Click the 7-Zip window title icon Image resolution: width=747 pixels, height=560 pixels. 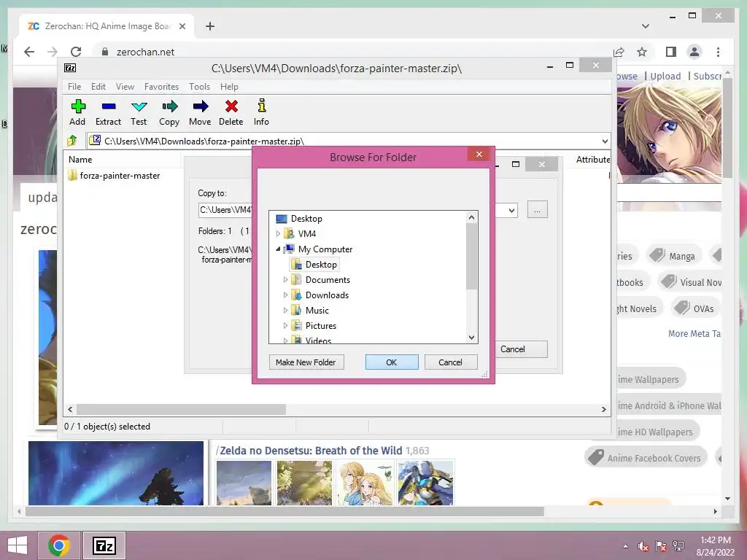click(x=70, y=68)
